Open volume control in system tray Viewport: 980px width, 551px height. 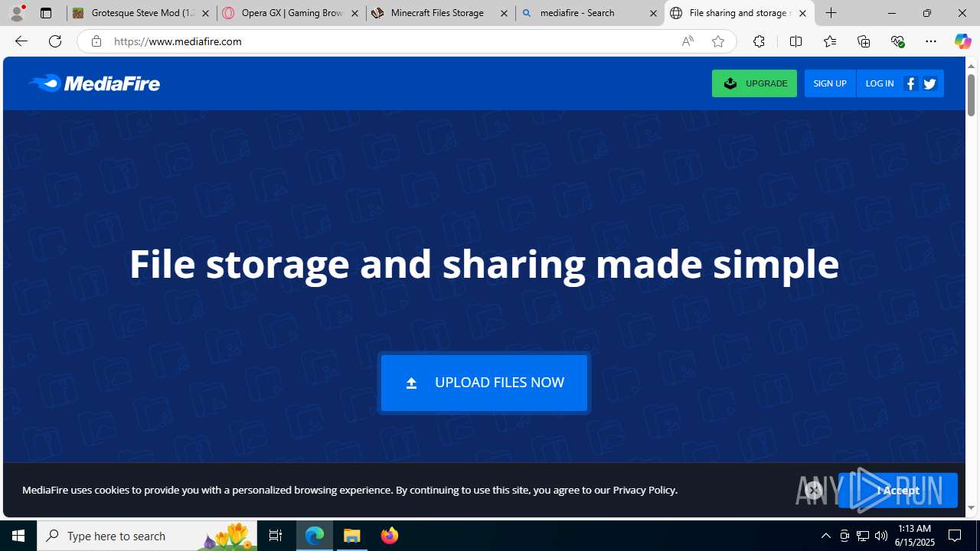881,536
